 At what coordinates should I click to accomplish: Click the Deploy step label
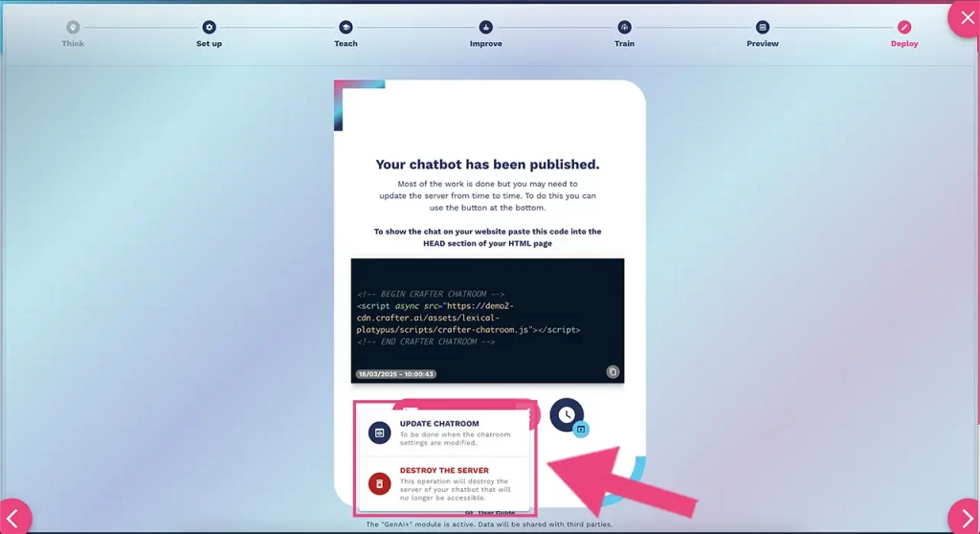click(x=904, y=44)
